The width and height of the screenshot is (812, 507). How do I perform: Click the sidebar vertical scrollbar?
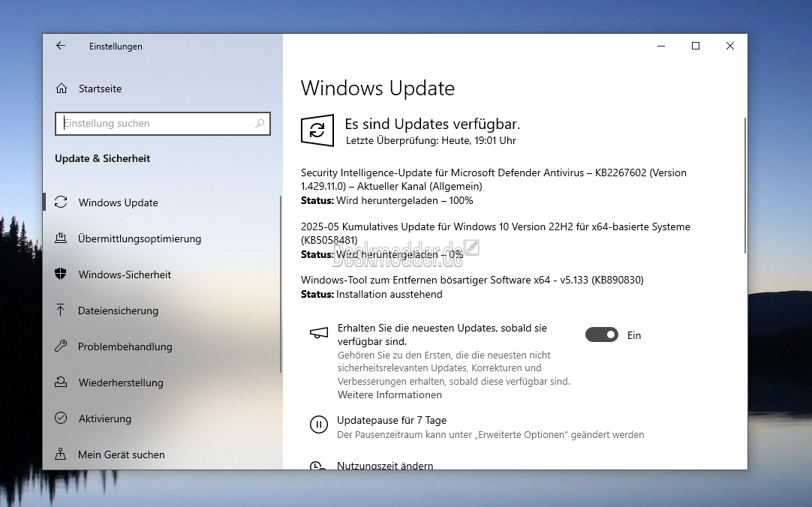point(281,284)
